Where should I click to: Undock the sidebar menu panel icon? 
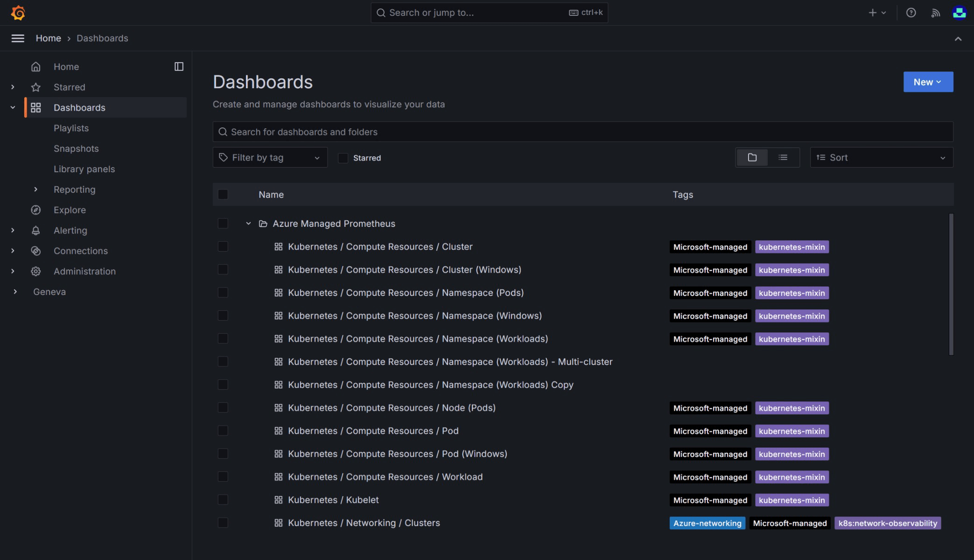pyautogui.click(x=179, y=67)
